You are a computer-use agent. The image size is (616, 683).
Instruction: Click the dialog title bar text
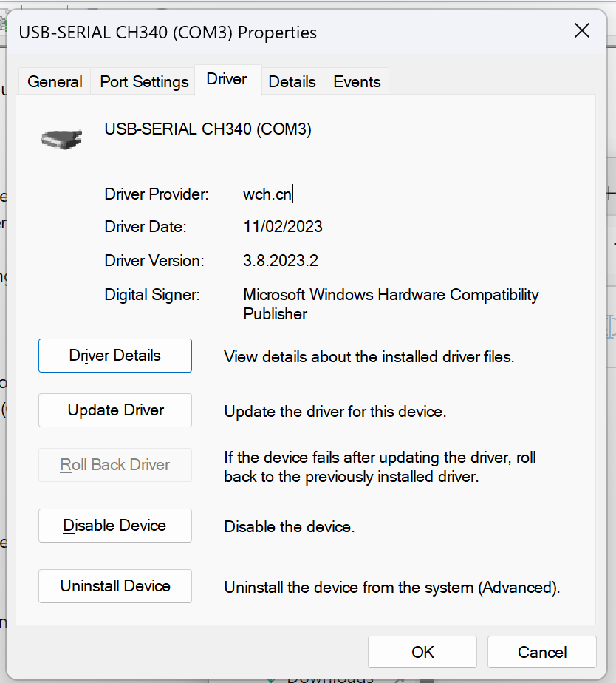(x=168, y=33)
